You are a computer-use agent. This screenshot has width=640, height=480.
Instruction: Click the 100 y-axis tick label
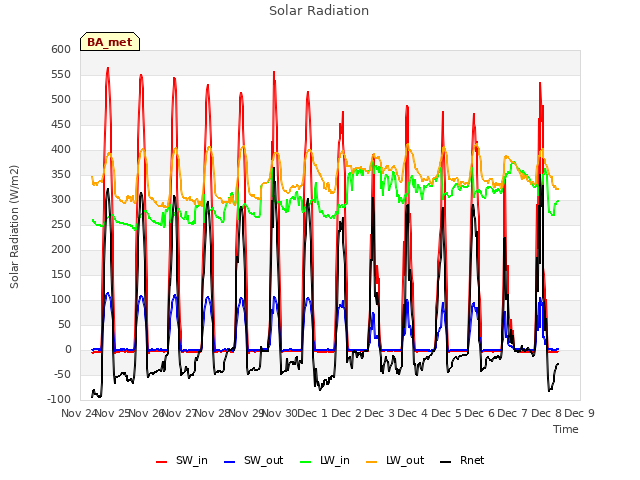(x=61, y=300)
